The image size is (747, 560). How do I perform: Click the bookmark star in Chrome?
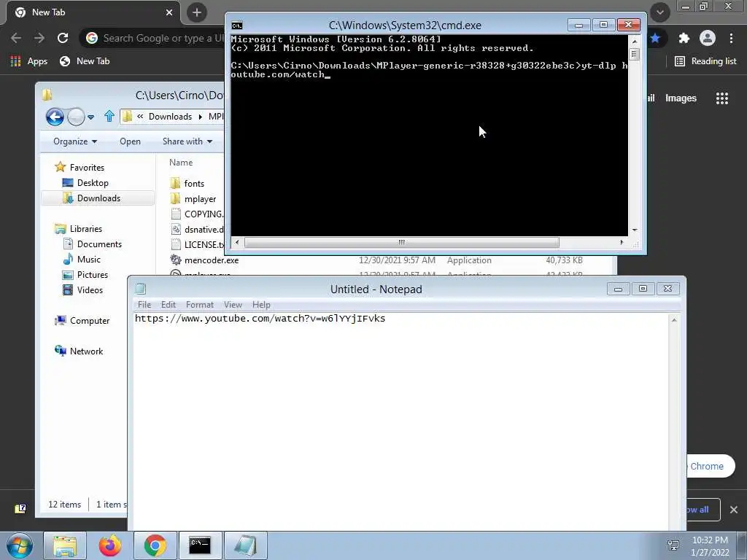click(656, 38)
